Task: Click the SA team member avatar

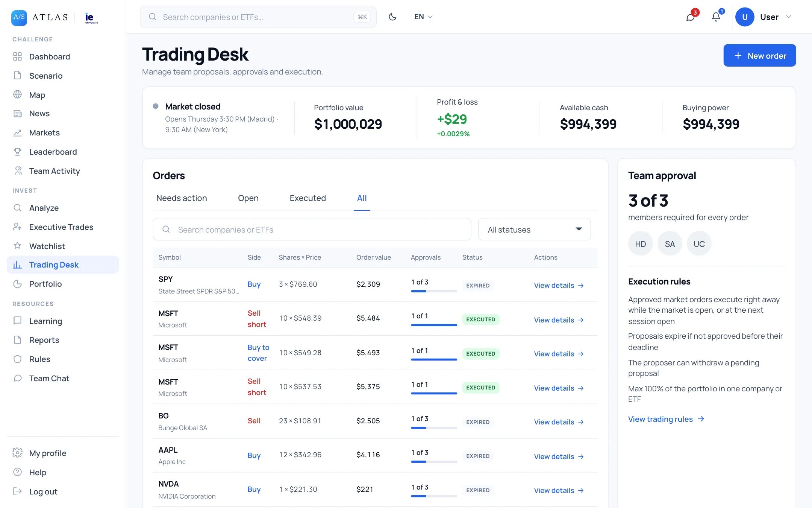Action: 670,243
